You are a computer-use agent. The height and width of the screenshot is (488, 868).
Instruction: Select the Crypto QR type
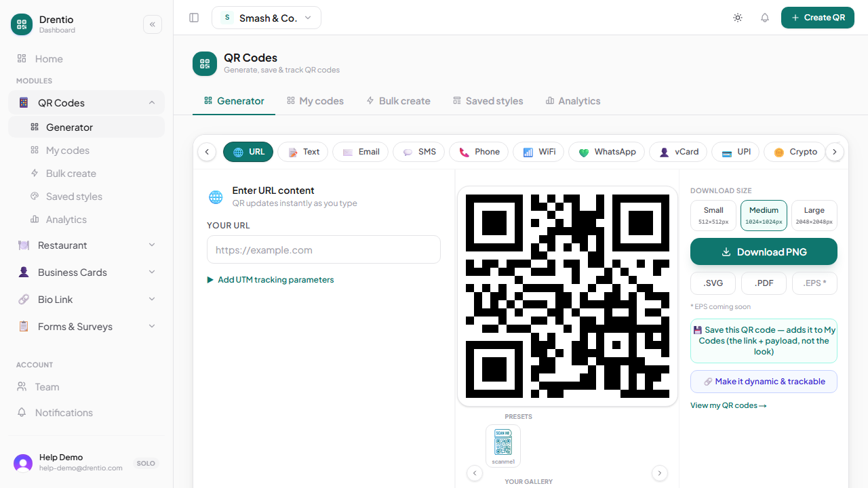coord(795,152)
